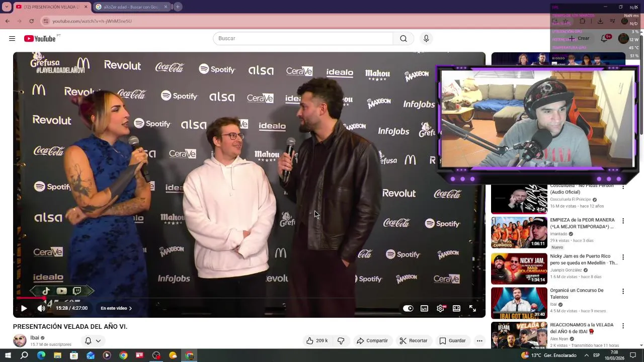Focus the Buscar search field

(303, 39)
